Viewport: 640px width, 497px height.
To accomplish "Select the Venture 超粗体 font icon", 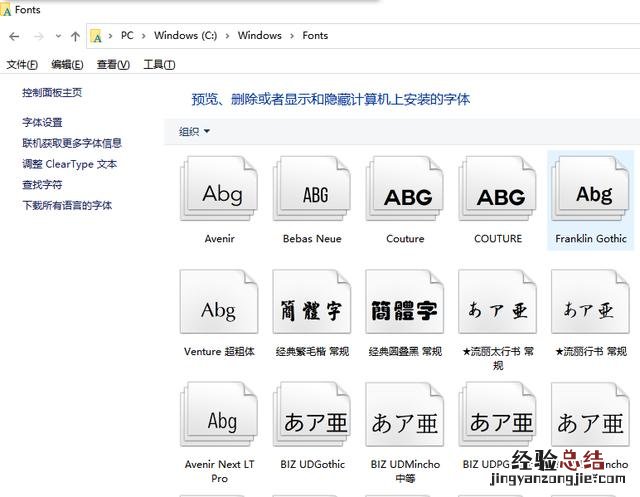I will pos(219,308).
